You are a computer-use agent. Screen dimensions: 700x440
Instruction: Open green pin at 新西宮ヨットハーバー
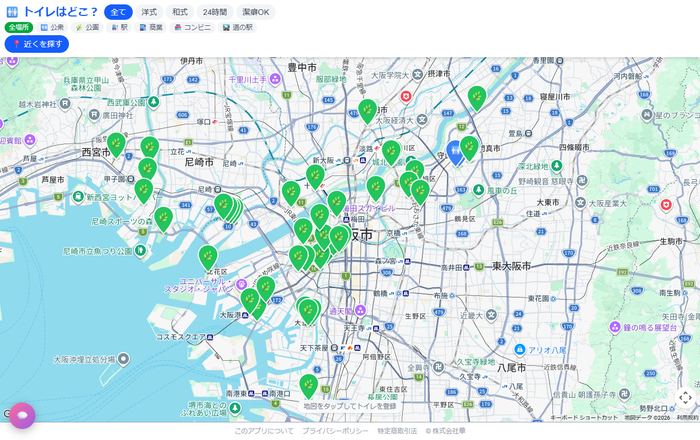[144, 190]
